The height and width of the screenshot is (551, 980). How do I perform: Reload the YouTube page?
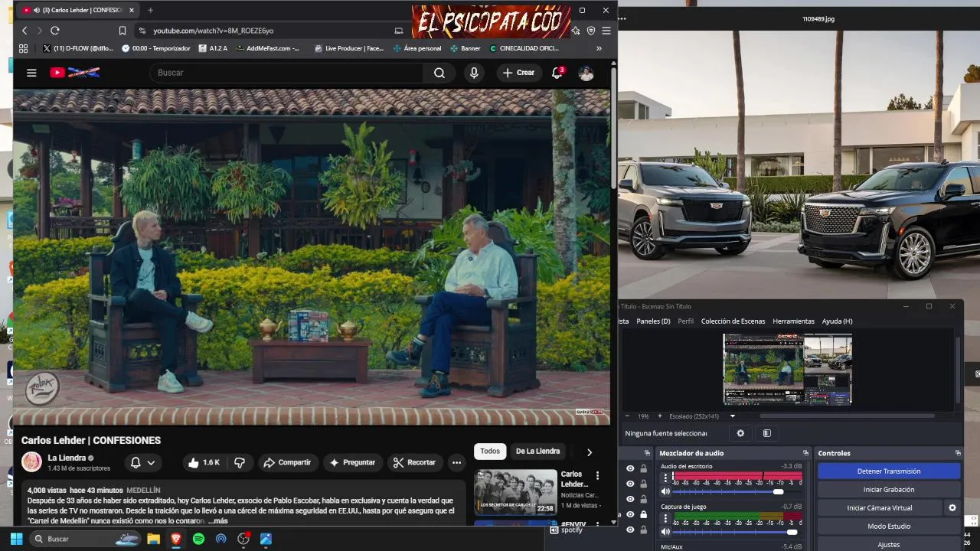[x=54, y=31]
